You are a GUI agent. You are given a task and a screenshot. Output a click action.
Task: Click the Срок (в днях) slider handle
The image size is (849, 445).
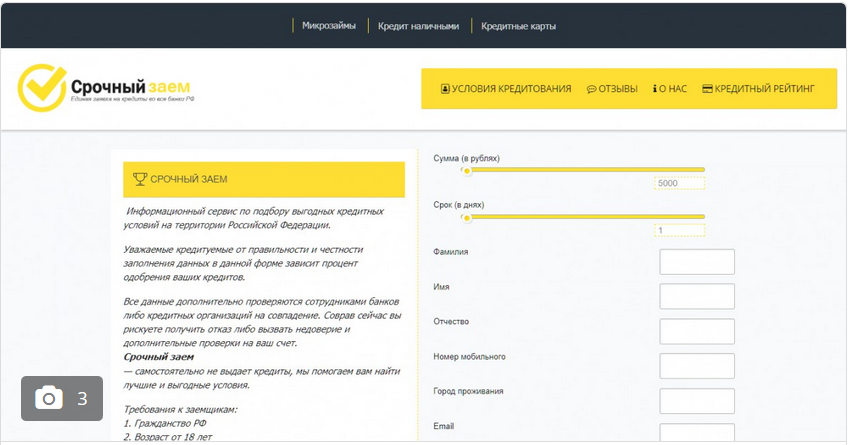465,216
